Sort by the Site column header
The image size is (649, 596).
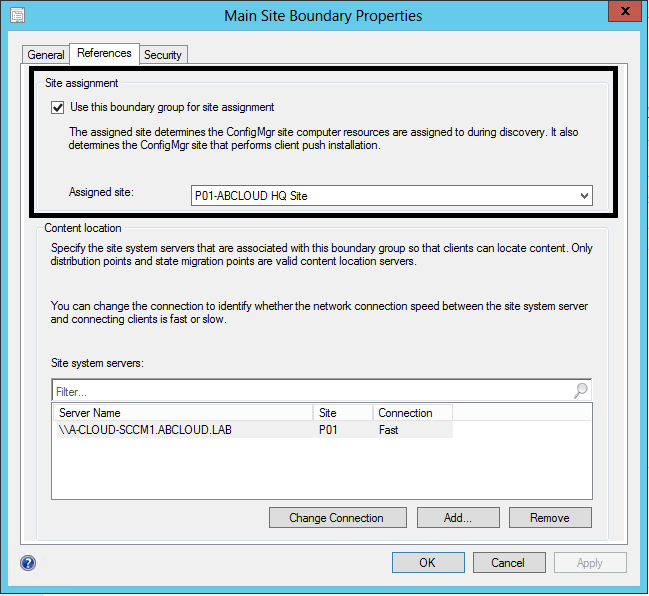342,413
